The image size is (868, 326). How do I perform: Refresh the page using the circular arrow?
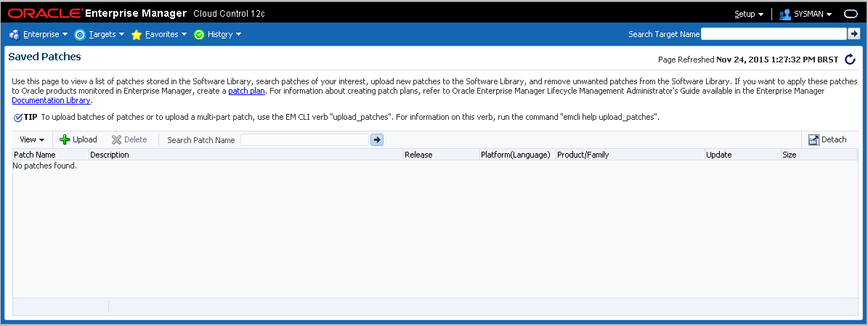pyautogui.click(x=851, y=60)
